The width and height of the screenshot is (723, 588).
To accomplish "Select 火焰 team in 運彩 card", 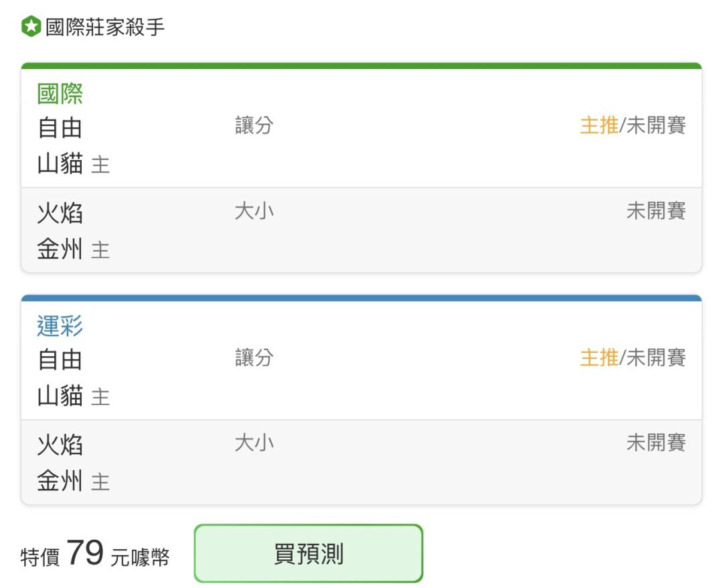I will tap(60, 445).
